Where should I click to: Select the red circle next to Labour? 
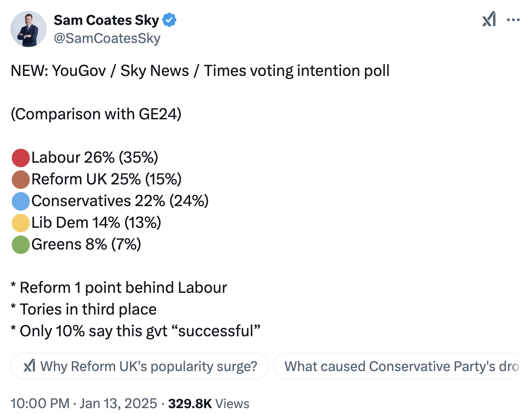20,157
